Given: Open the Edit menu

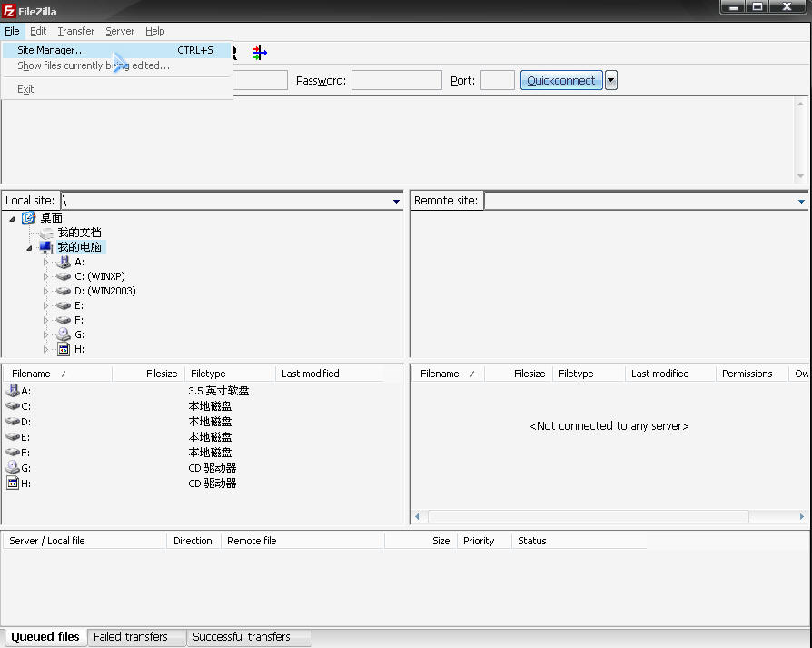Looking at the screenshot, I should 38,31.
